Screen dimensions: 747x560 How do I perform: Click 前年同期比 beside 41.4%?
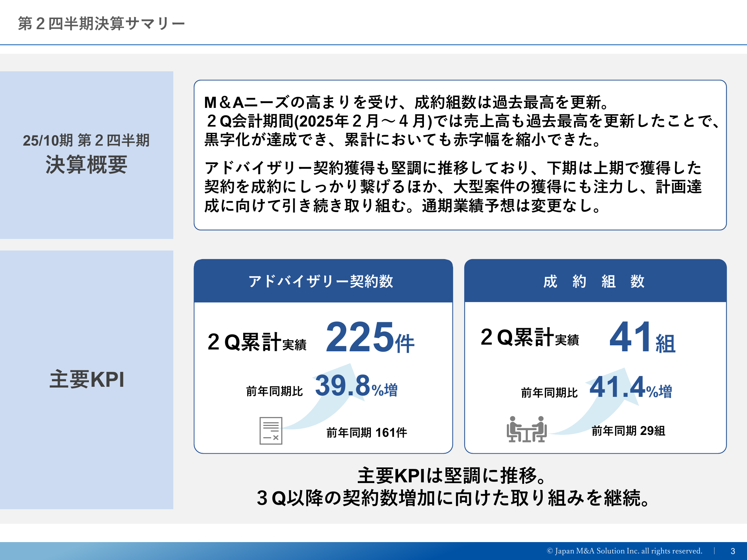coord(549,393)
